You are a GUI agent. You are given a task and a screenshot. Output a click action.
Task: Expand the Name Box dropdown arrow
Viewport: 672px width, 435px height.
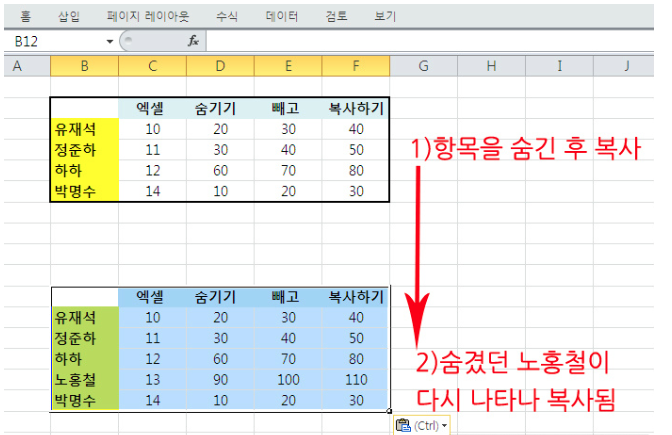110,42
